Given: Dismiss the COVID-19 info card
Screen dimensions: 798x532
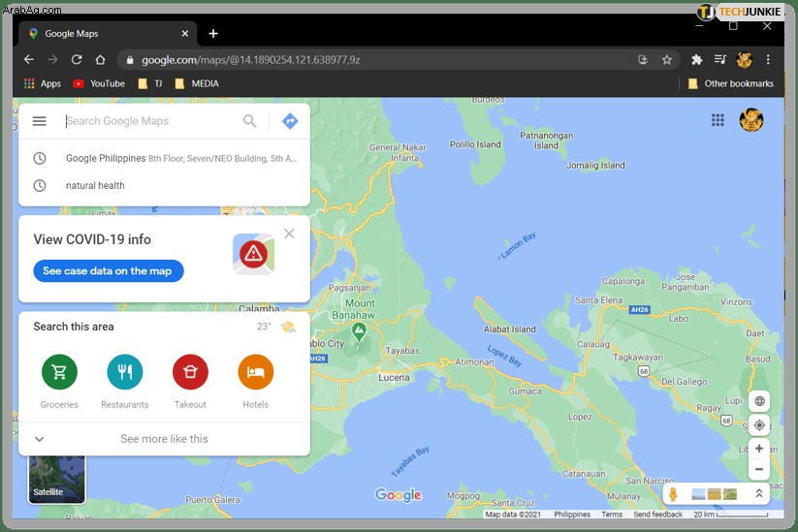Looking at the screenshot, I should pos(289,234).
